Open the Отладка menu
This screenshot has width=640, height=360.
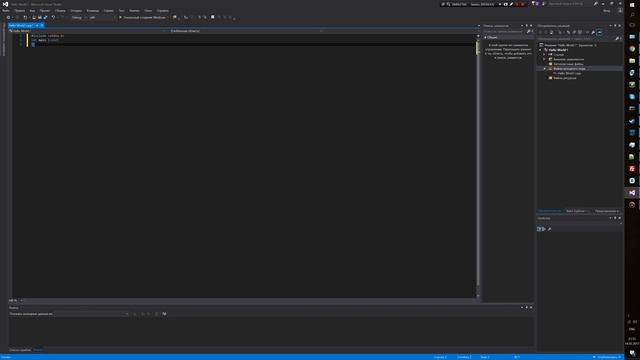click(x=76, y=11)
